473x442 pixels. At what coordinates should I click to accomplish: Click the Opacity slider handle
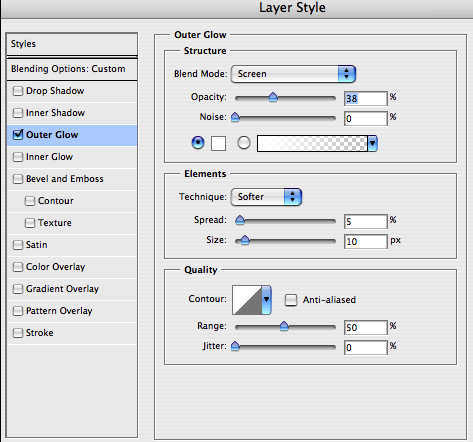[273, 97]
